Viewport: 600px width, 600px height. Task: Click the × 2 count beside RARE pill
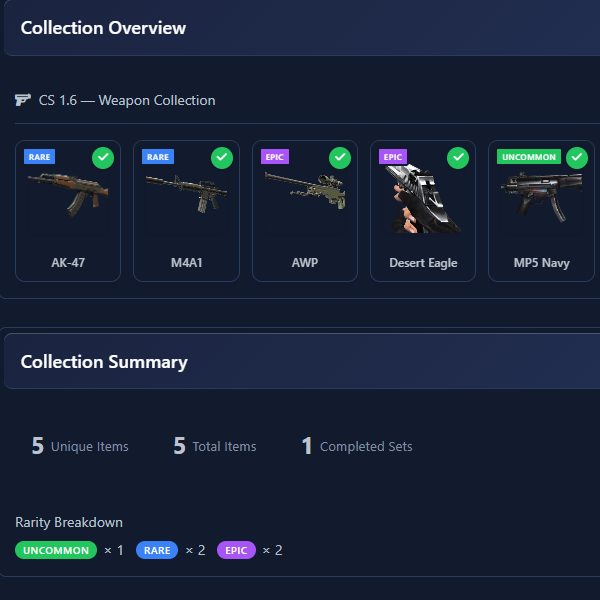pyautogui.click(x=195, y=550)
